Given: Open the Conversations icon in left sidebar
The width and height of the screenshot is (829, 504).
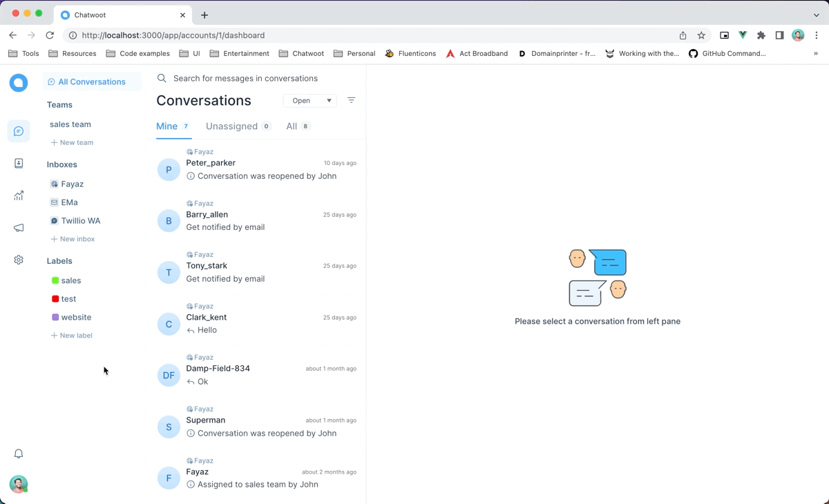Looking at the screenshot, I should tap(19, 131).
